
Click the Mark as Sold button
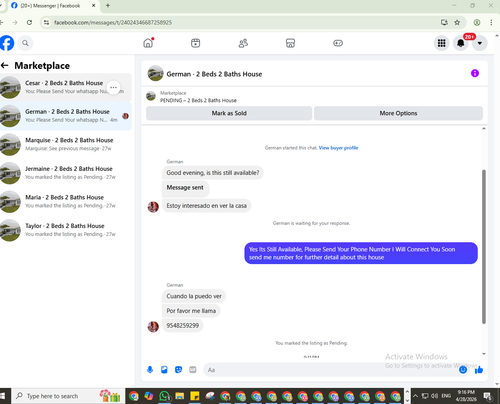point(229,113)
